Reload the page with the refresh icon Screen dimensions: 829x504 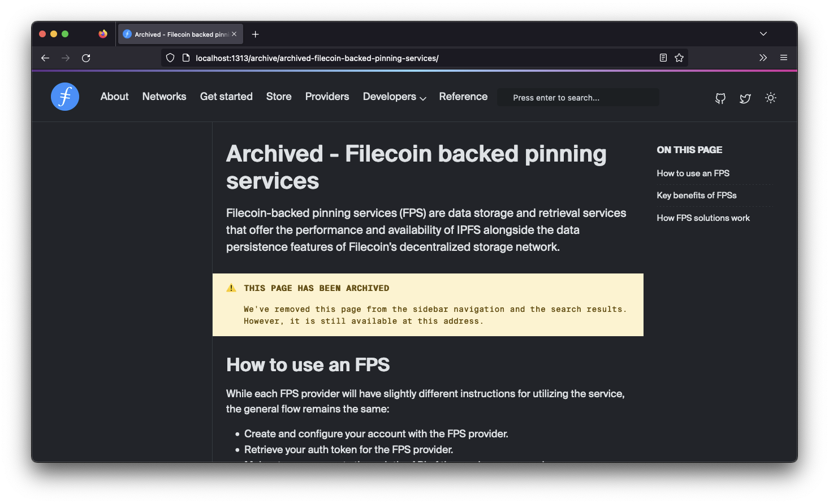point(86,58)
